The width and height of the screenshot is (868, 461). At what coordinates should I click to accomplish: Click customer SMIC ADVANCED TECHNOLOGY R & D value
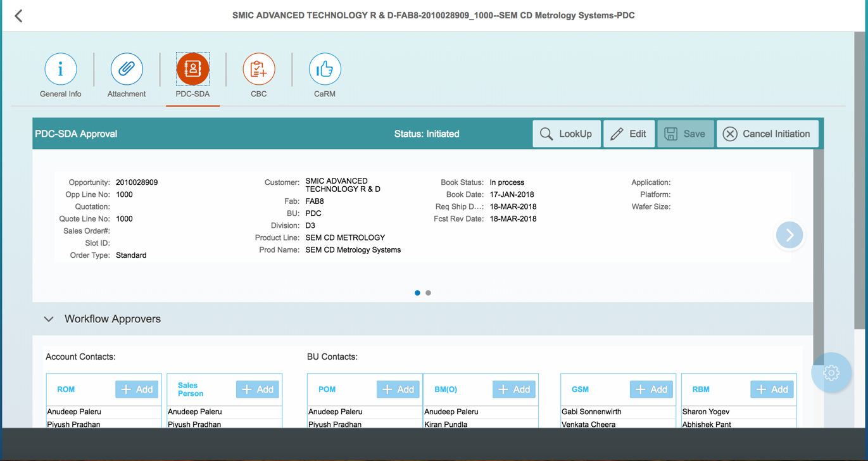point(343,185)
